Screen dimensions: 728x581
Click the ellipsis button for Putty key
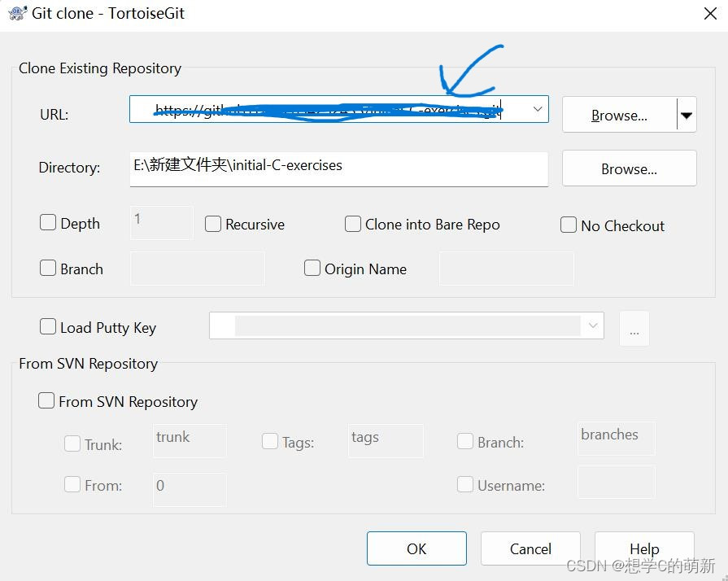point(634,329)
